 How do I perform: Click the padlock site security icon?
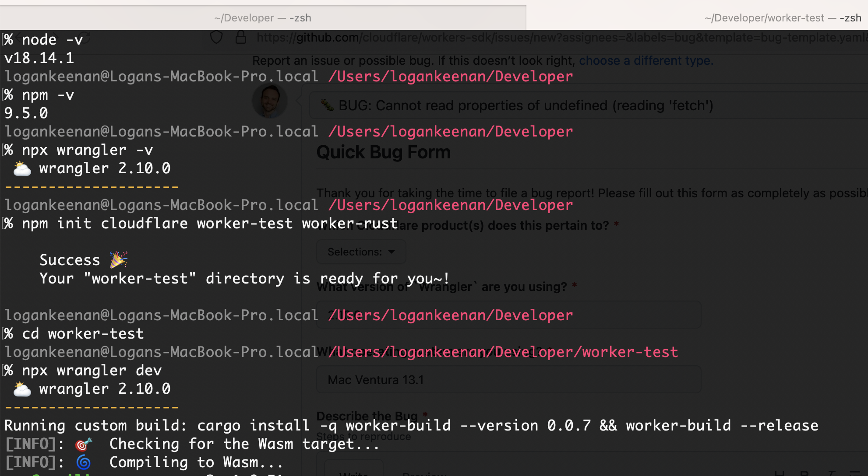click(x=241, y=37)
